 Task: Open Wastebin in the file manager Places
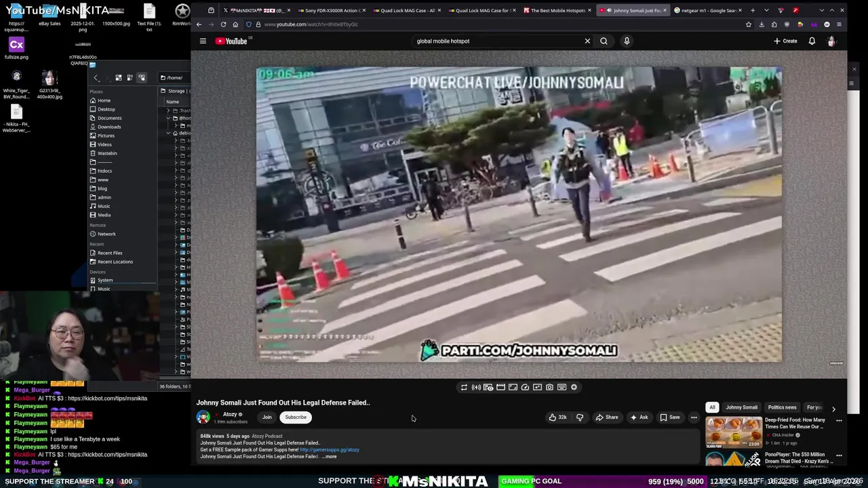pyautogui.click(x=107, y=153)
